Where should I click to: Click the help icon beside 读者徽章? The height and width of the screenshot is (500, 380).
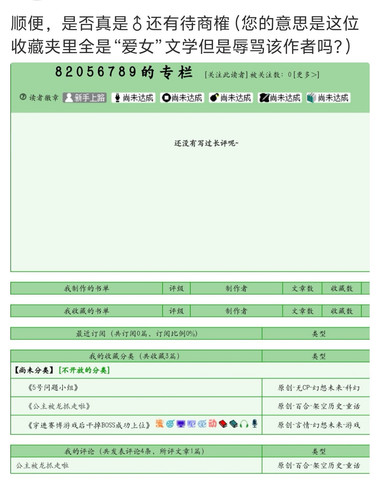point(23,97)
